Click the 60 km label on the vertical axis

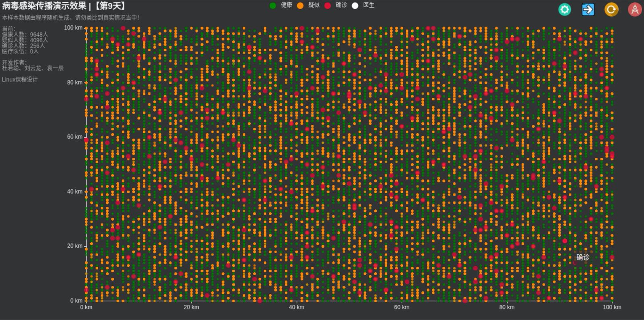pyautogui.click(x=75, y=137)
